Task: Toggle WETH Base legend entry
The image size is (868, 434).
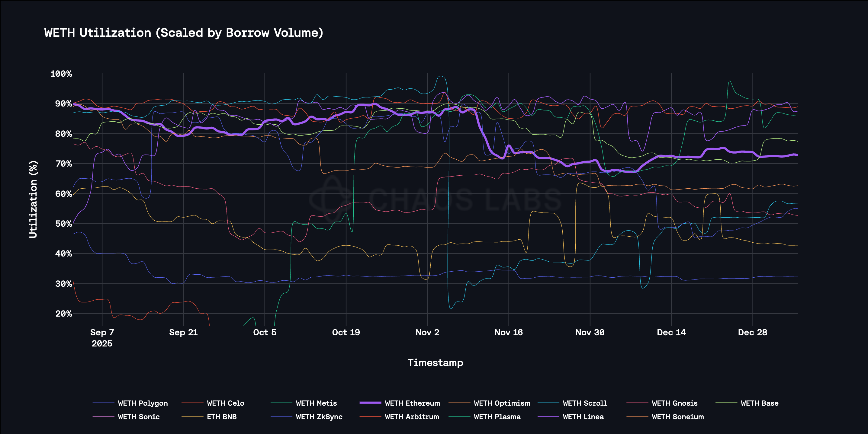Action: (x=759, y=403)
